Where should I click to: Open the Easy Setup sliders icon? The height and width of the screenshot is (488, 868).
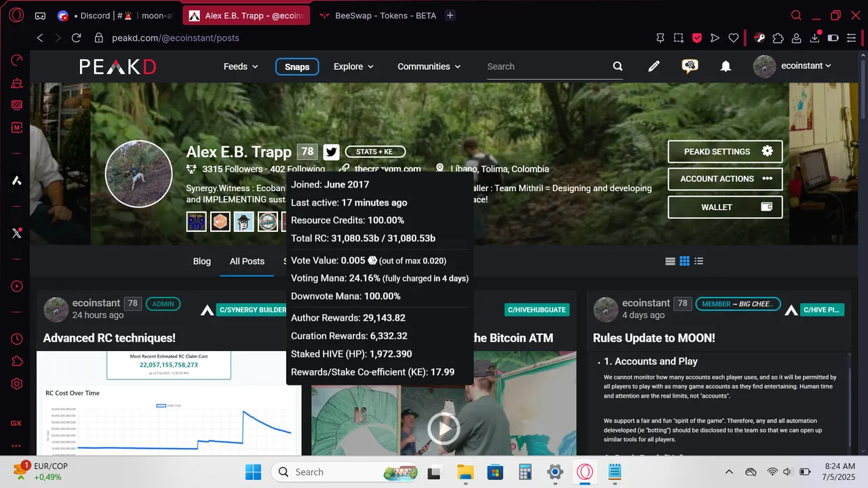tap(851, 38)
